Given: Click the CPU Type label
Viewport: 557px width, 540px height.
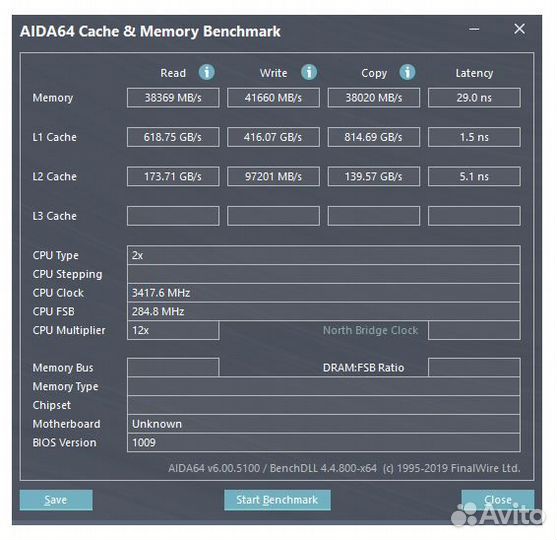Looking at the screenshot, I should [55, 255].
